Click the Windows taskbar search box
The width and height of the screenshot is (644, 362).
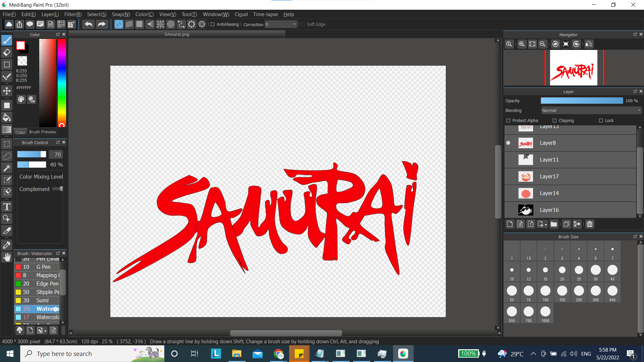(x=92, y=354)
